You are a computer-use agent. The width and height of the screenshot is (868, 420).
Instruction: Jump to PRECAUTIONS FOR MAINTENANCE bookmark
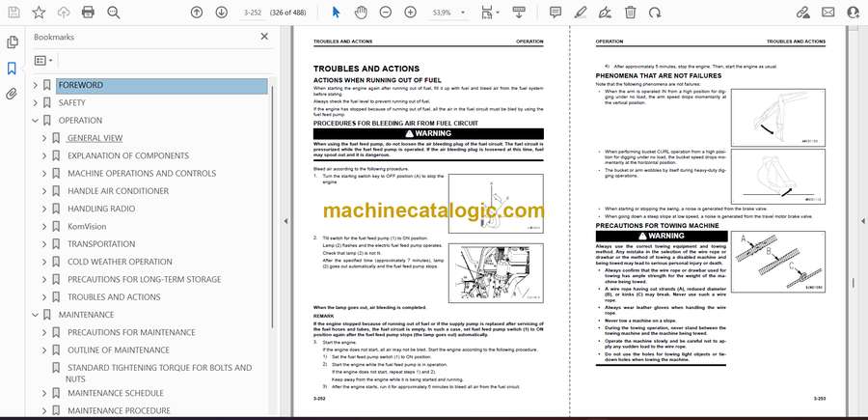click(x=132, y=332)
